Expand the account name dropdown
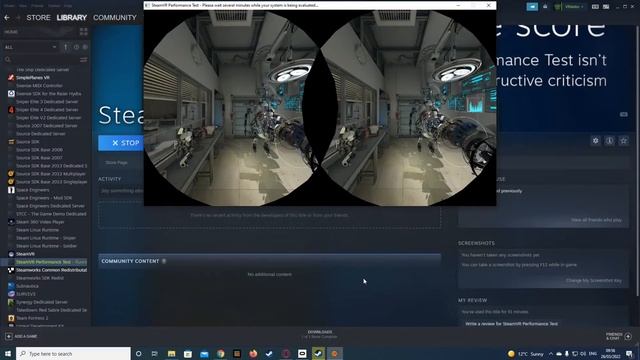Viewport: 640px width, 360px height. click(x=574, y=7)
